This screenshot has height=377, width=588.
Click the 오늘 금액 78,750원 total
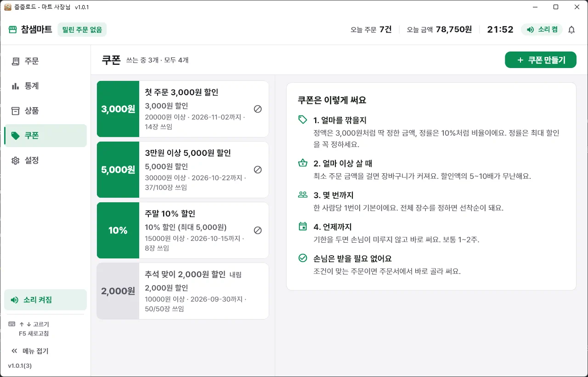pos(439,29)
